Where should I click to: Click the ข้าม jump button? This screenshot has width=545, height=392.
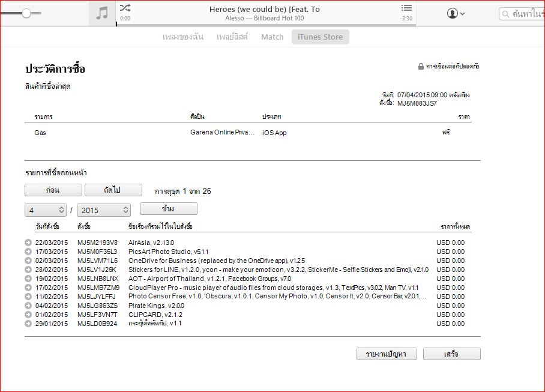tap(169, 208)
